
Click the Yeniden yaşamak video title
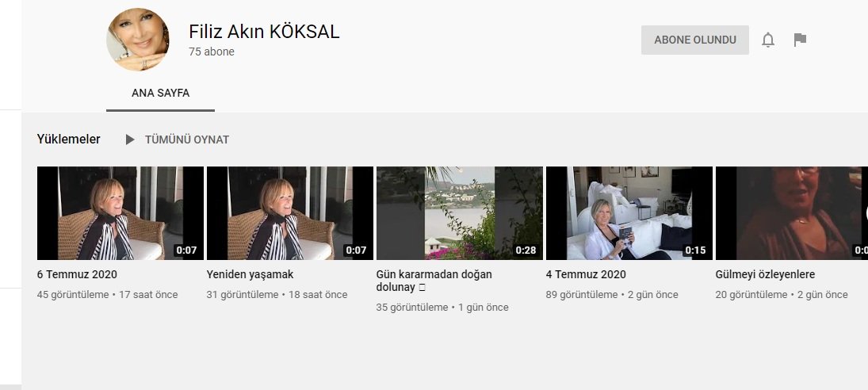pos(250,274)
